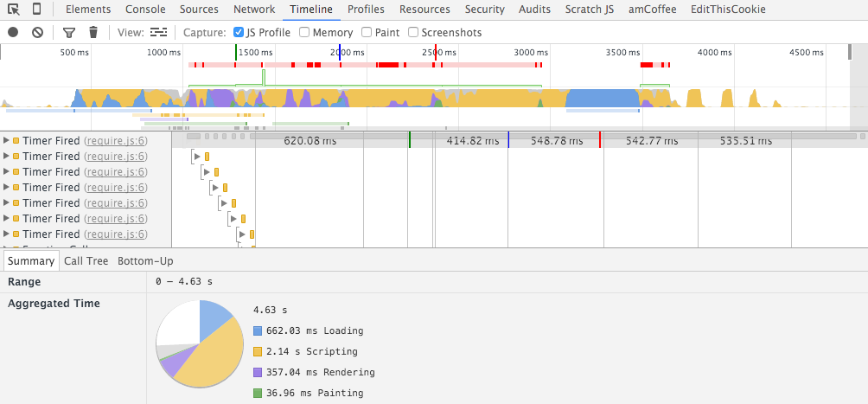Click the aggregated time pie chart
868x404 pixels.
pos(200,344)
